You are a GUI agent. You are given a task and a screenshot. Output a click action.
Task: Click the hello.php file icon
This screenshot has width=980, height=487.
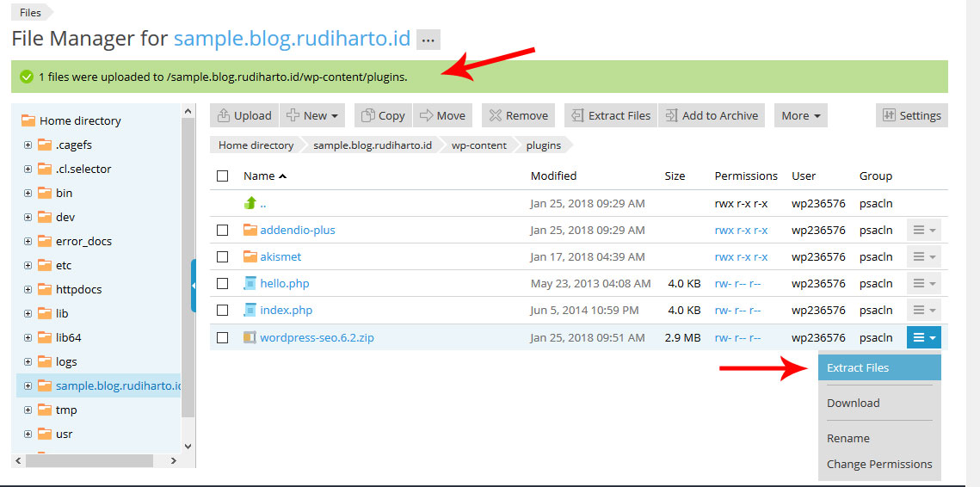point(250,283)
